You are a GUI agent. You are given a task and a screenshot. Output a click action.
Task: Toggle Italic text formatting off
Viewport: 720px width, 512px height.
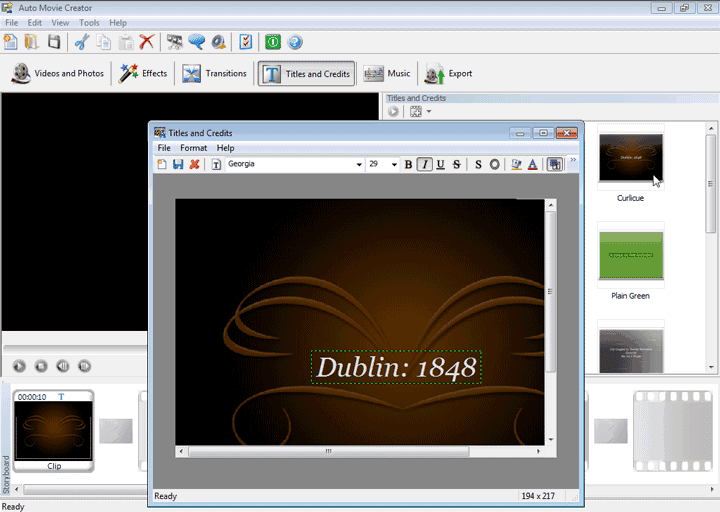point(424,164)
